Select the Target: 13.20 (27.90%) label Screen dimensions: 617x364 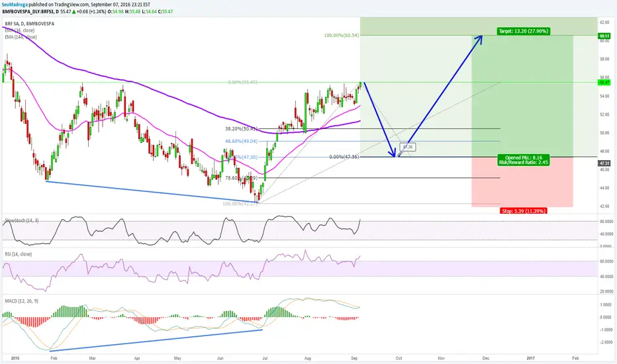click(524, 31)
